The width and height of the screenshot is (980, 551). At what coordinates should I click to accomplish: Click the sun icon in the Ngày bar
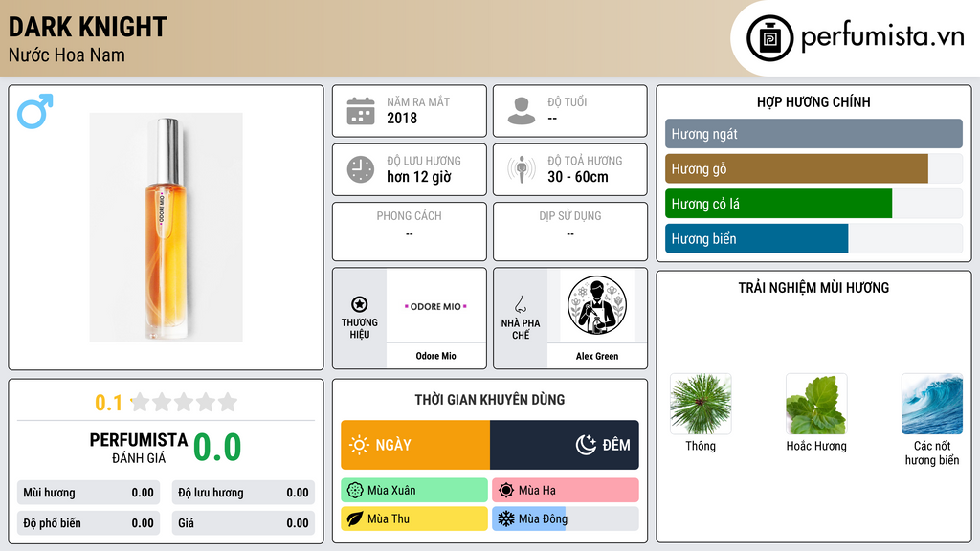tap(359, 445)
